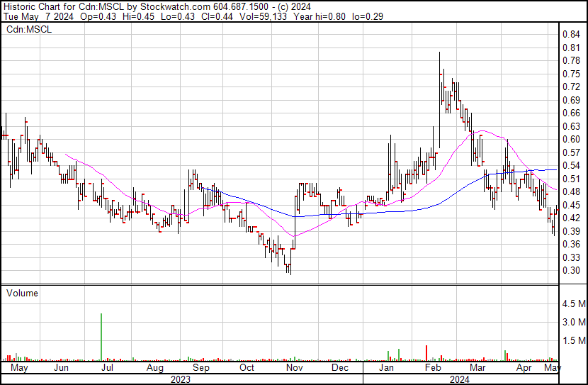
Task: Select the Feb marker on the time axis
Action: 432,369
